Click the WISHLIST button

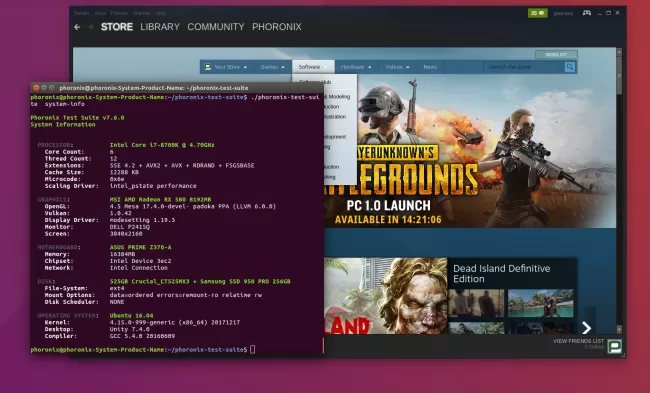556,54
